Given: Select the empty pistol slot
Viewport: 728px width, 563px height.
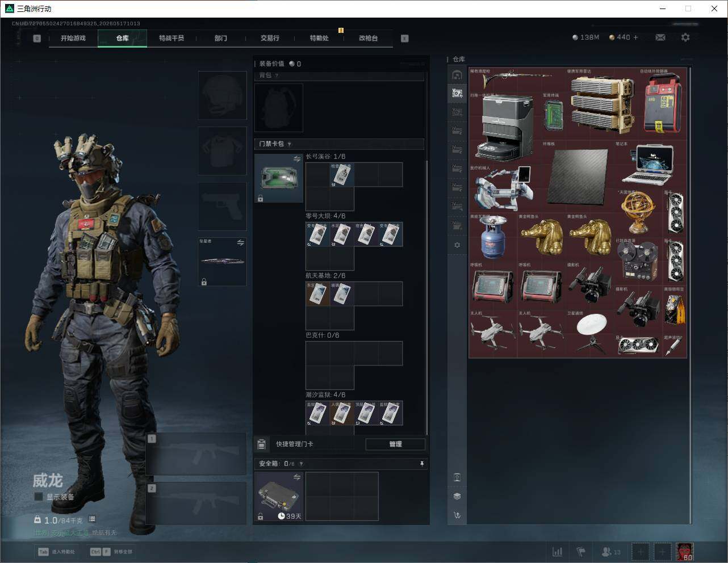Looking at the screenshot, I should [223, 206].
